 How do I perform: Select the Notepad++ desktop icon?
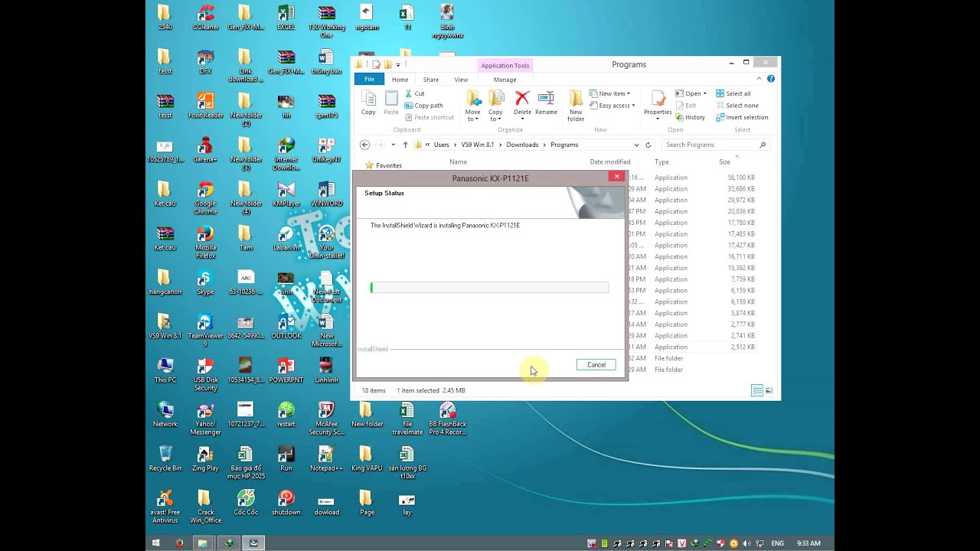pos(326,458)
